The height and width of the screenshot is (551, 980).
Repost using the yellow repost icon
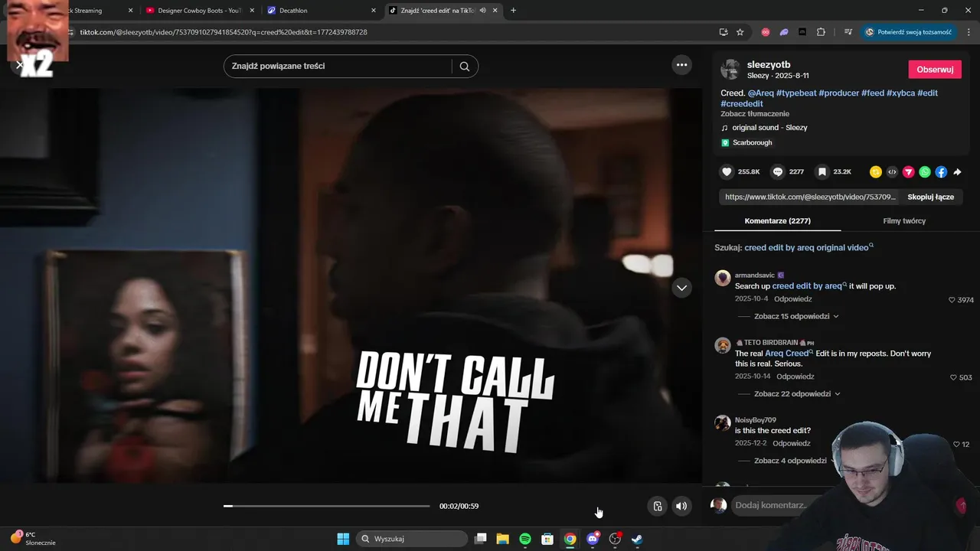(876, 172)
